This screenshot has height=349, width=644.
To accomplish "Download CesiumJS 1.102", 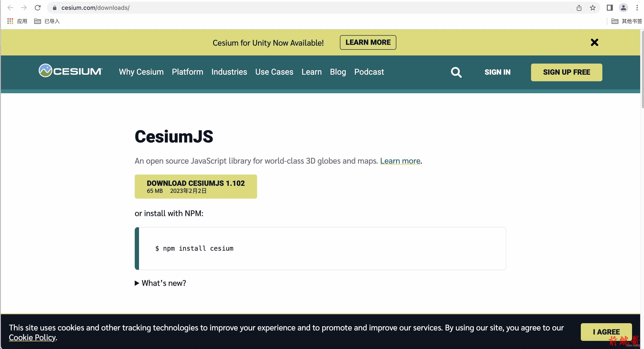I will [x=196, y=187].
